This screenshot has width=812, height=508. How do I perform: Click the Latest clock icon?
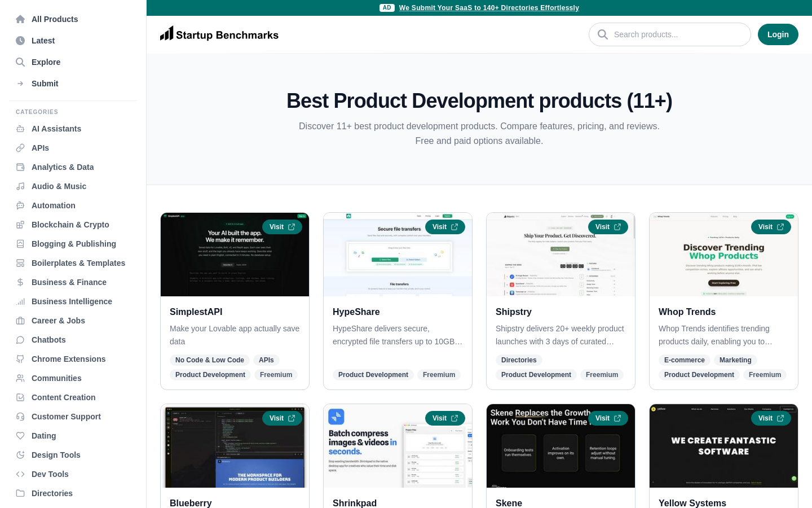(20, 41)
